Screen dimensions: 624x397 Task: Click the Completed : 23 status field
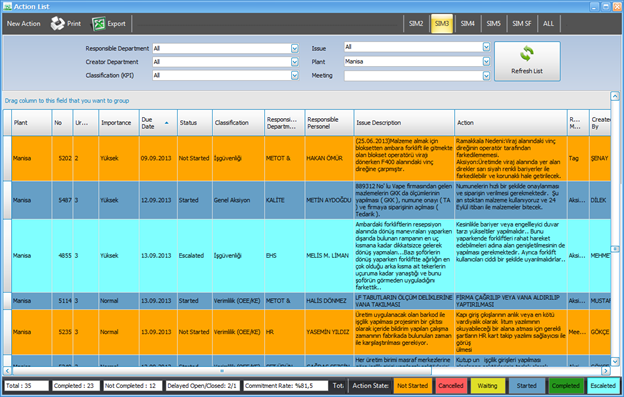pyautogui.click(x=76, y=385)
